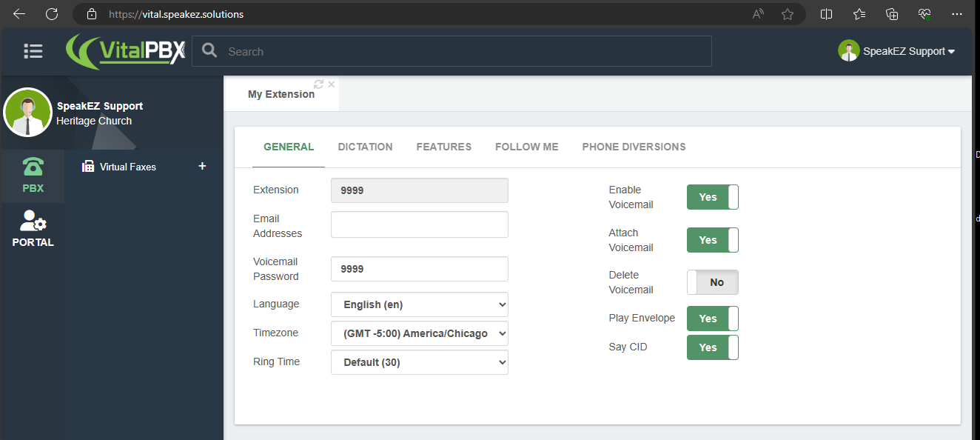Click the Virtual Faxes fax icon

(x=88, y=167)
